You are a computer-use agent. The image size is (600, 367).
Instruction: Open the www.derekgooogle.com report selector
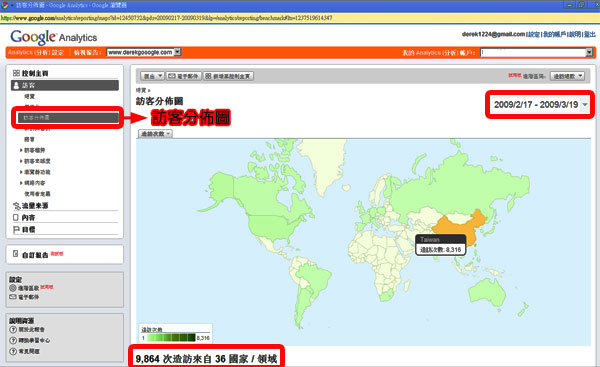tap(144, 52)
